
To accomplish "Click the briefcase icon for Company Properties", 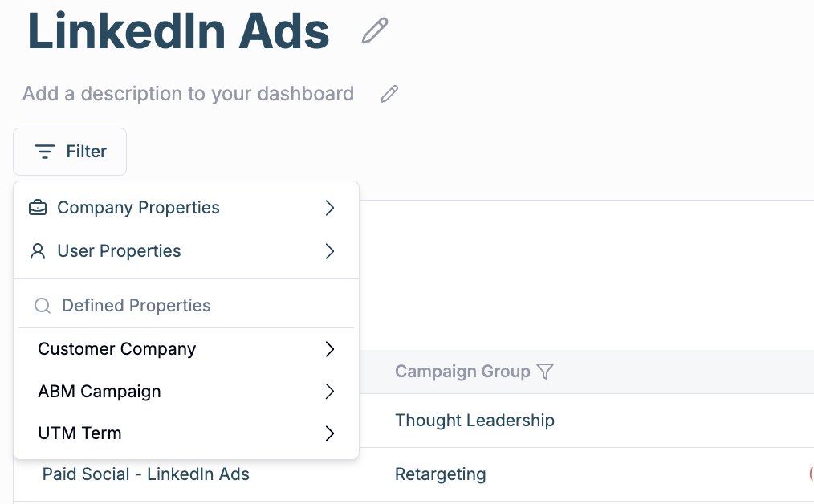I will click(38, 208).
